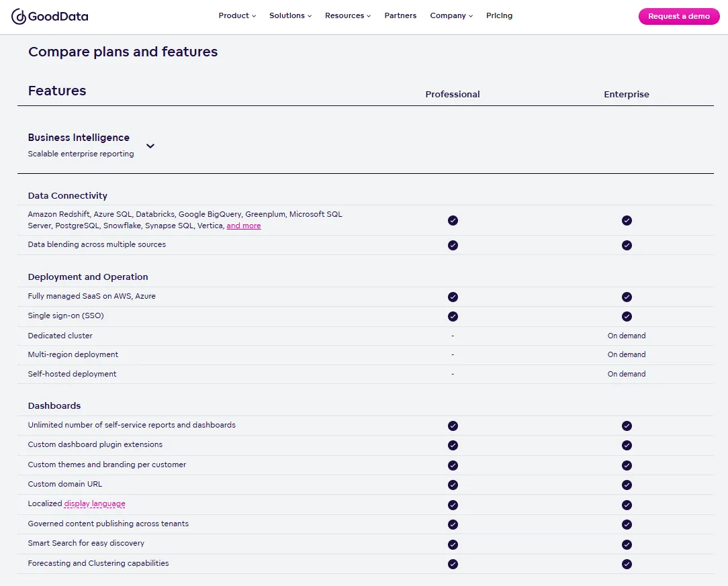This screenshot has width=728, height=586.
Task: Click Professional checkmark for Forecasting and Clustering
Action: 453,565
